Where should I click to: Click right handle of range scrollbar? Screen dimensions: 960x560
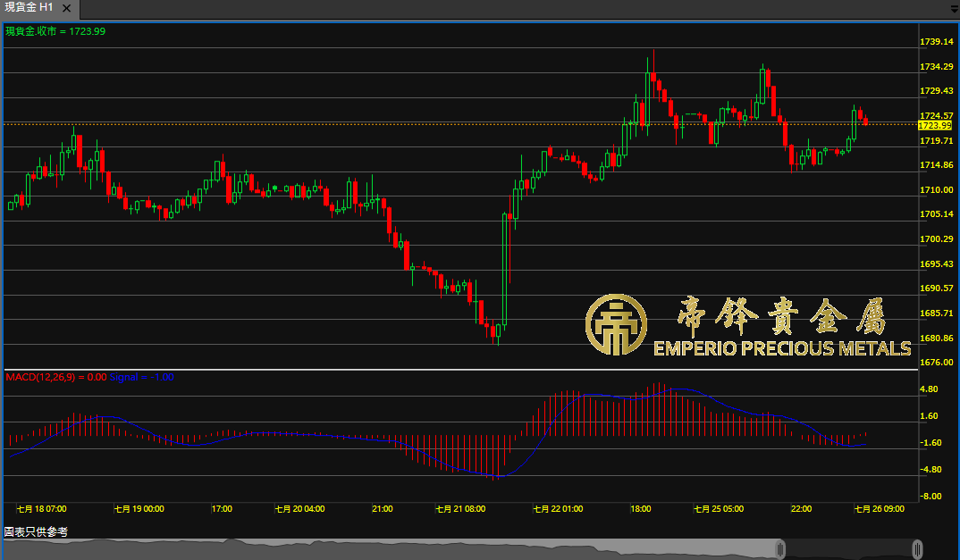[917, 548]
